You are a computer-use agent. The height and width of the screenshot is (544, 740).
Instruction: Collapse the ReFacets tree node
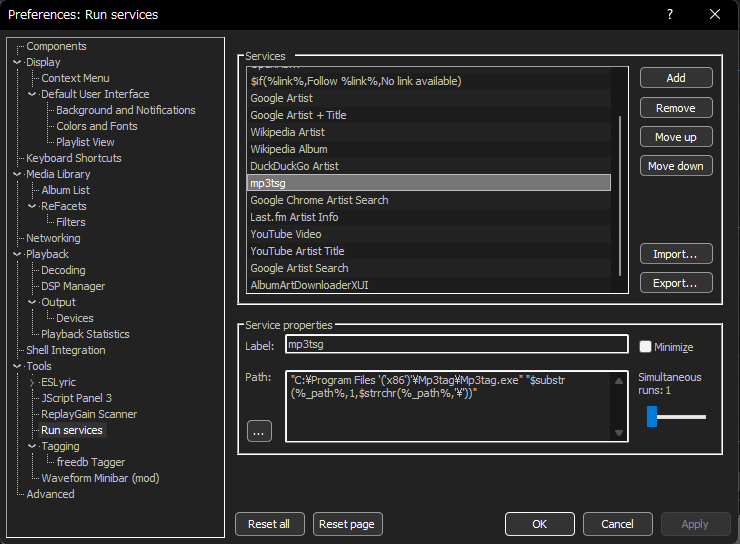[32, 206]
